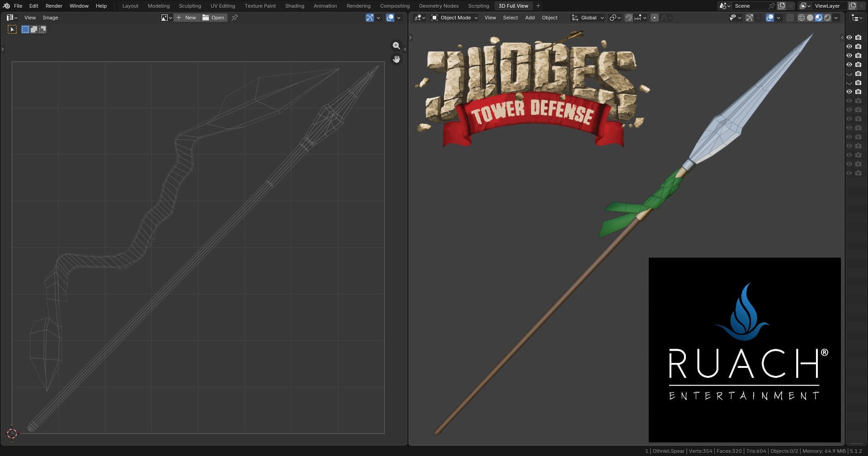
Task: Open the 3D viewport editor type dropdown
Action: (420, 18)
